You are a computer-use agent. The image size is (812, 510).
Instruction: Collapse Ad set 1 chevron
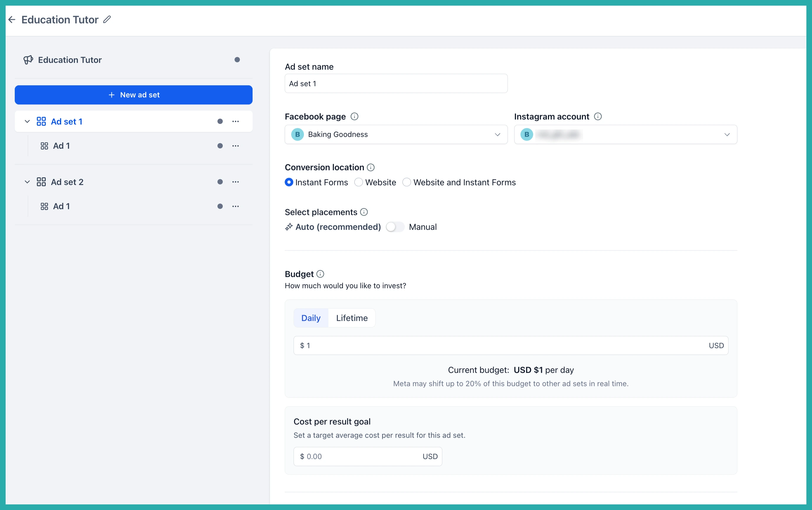coord(27,121)
